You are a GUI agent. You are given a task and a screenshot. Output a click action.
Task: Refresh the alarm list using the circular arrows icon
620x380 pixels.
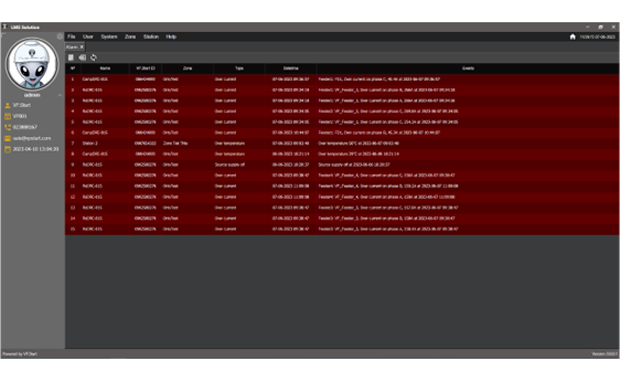click(93, 58)
